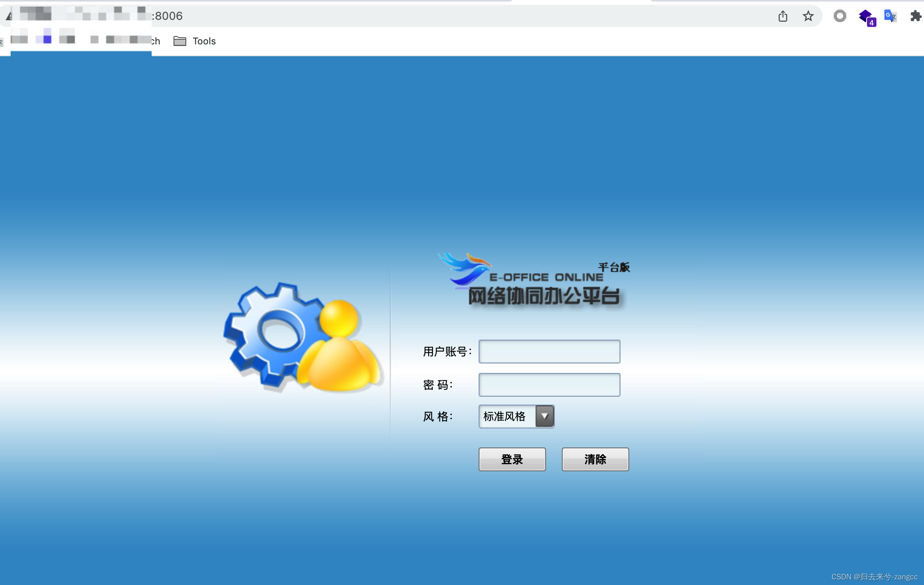
Task: Open the Google Translate extension icon
Action: pos(891,16)
